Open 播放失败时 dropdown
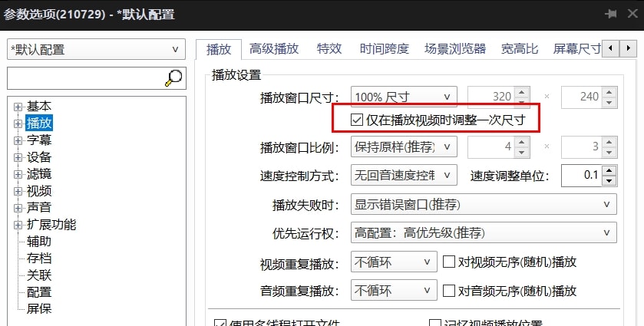The height and width of the screenshot is (326, 644). 484,204
